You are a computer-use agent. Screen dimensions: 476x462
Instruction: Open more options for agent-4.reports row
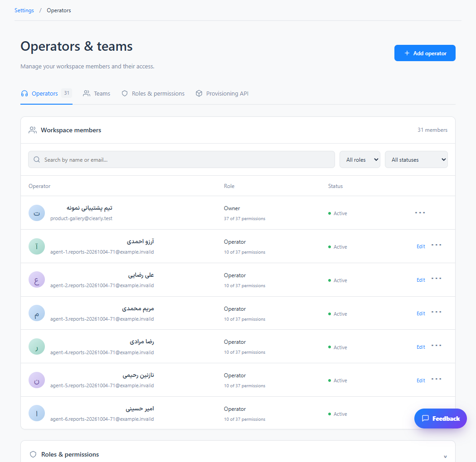[x=436, y=346]
